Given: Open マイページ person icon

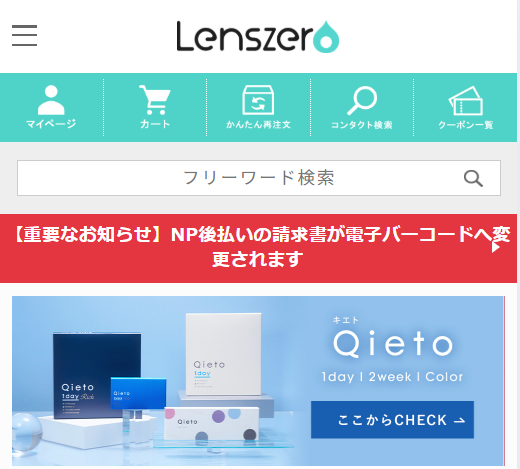Looking at the screenshot, I should [x=51, y=100].
